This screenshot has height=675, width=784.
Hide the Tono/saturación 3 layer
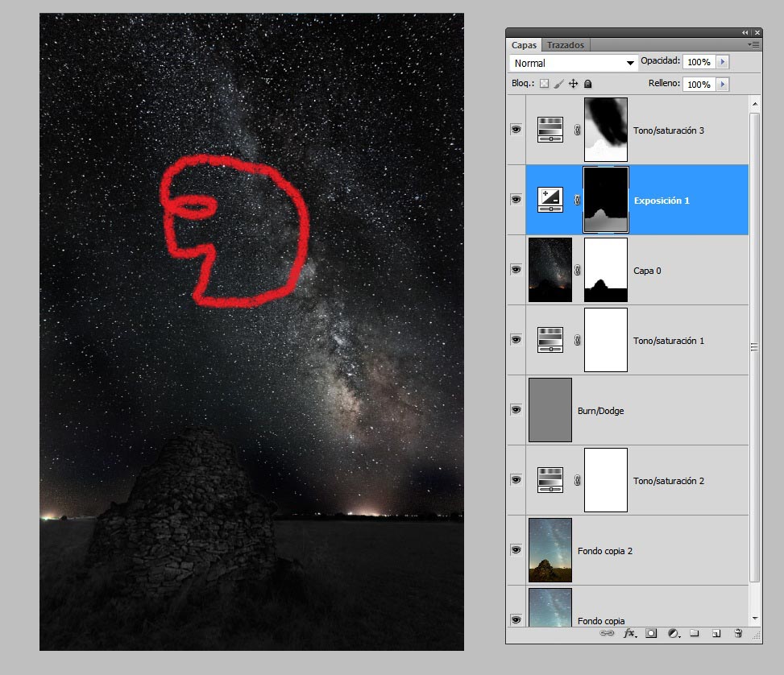(516, 129)
